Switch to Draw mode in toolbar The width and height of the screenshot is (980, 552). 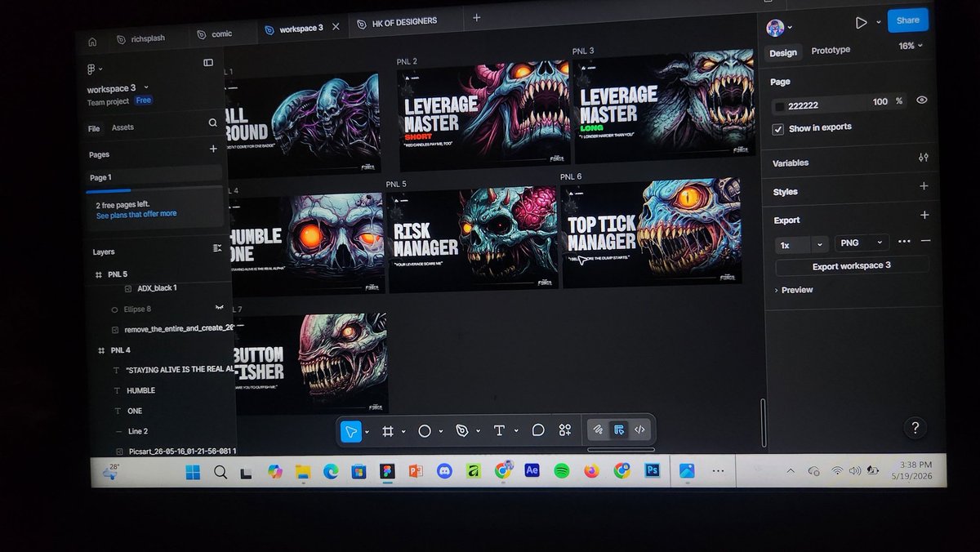point(599,430)
